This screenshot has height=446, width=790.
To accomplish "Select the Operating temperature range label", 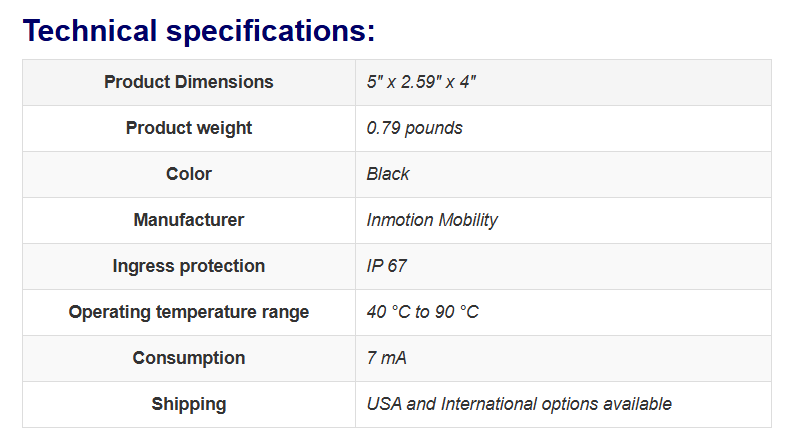I will [189, 312].
